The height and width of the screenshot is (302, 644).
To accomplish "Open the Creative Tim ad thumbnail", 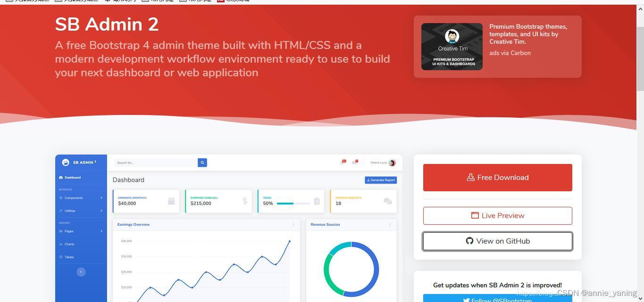I will pyautogui.click(x=452, y=47).
